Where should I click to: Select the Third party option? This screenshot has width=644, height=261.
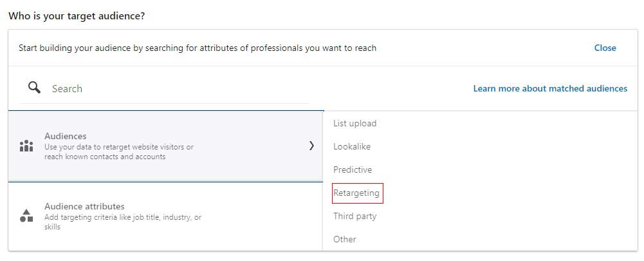point(355,216)
